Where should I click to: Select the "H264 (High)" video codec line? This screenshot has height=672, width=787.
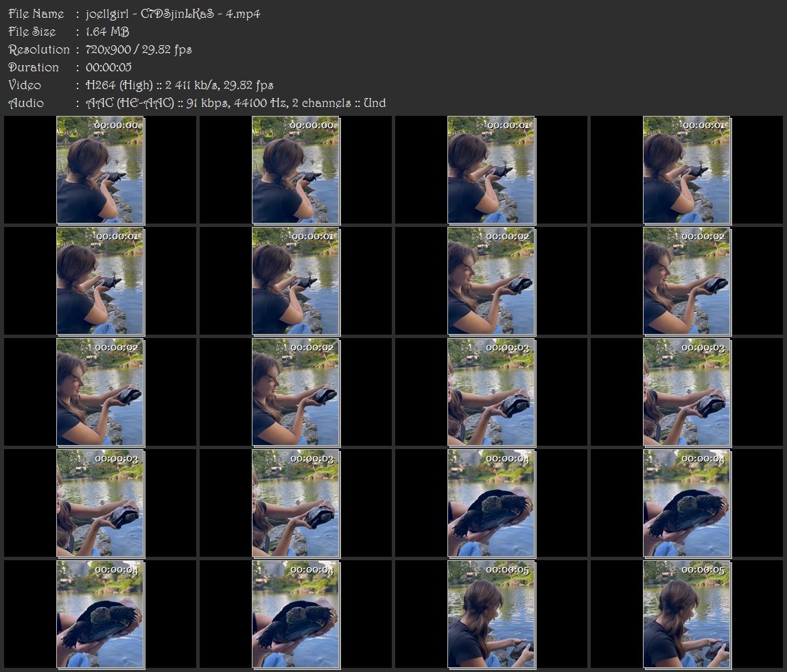tap(179, 85)
